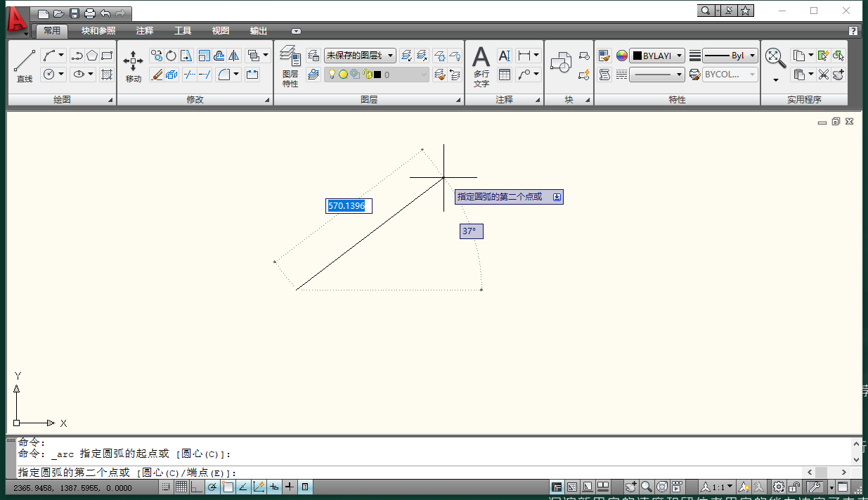Select the Polygon tool icon

point(91,56)
